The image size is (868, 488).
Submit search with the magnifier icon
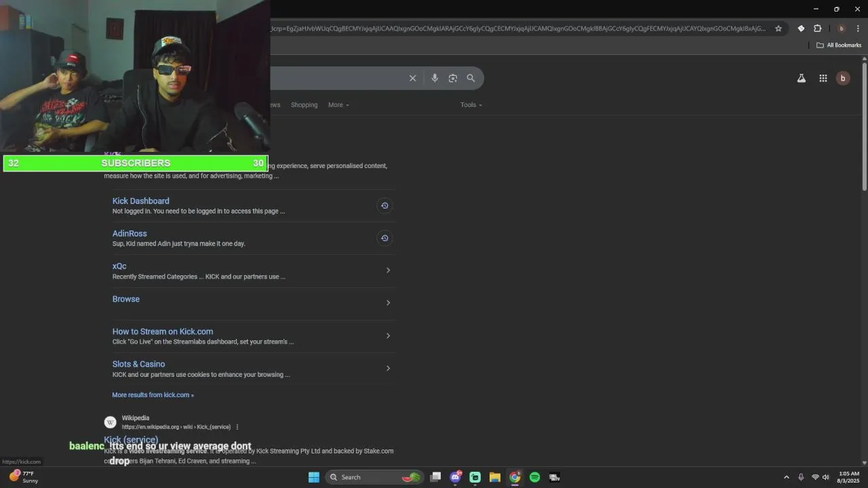tap(471, 78)
